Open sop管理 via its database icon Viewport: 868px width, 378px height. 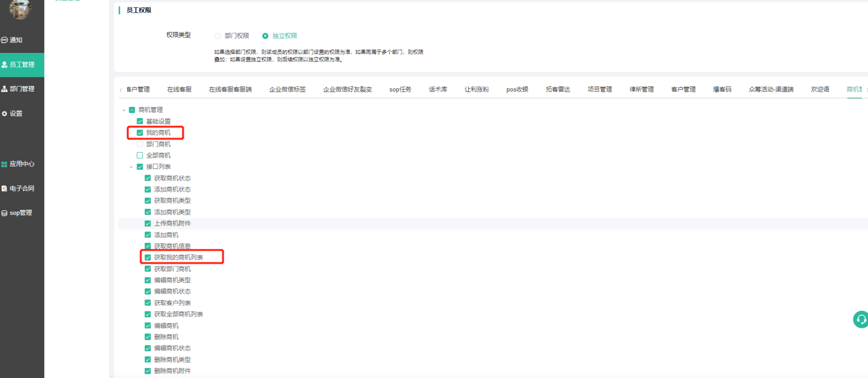pos(5,213)
